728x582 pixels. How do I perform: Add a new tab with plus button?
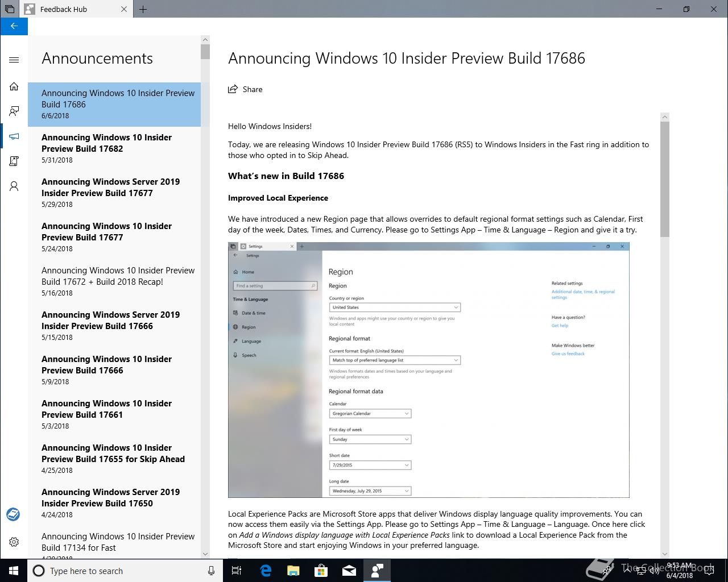pyautogui.click(x=143, y=9)
